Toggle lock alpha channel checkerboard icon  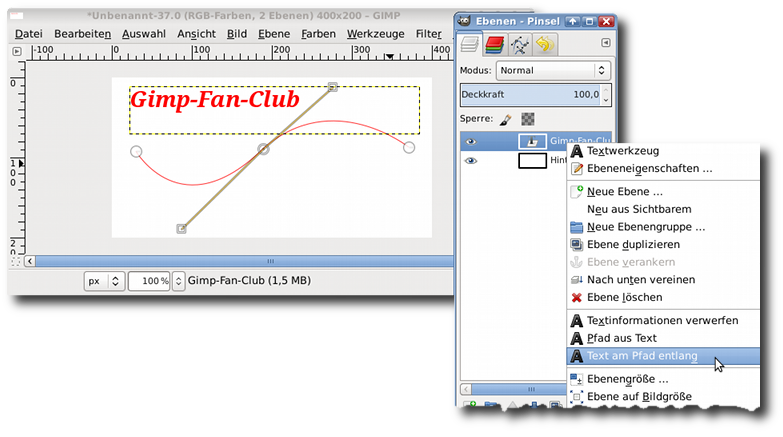pyautogui.click(x=528, y=119)
